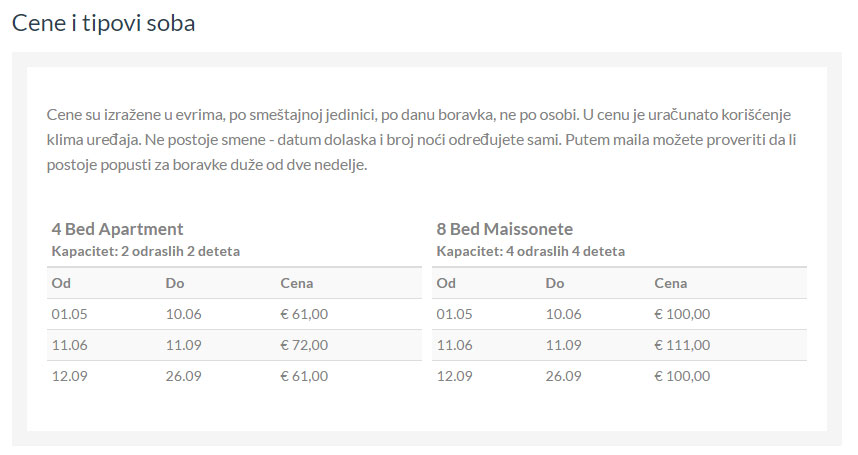Click the 26.09 end date in 8 Bed Maissonete table

point(563,376)
